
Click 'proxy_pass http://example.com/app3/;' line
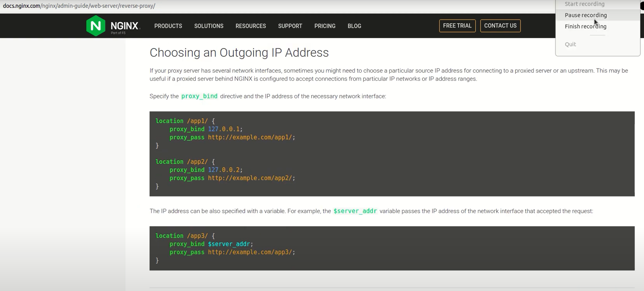pyautogui.click(x=232, y=252)
